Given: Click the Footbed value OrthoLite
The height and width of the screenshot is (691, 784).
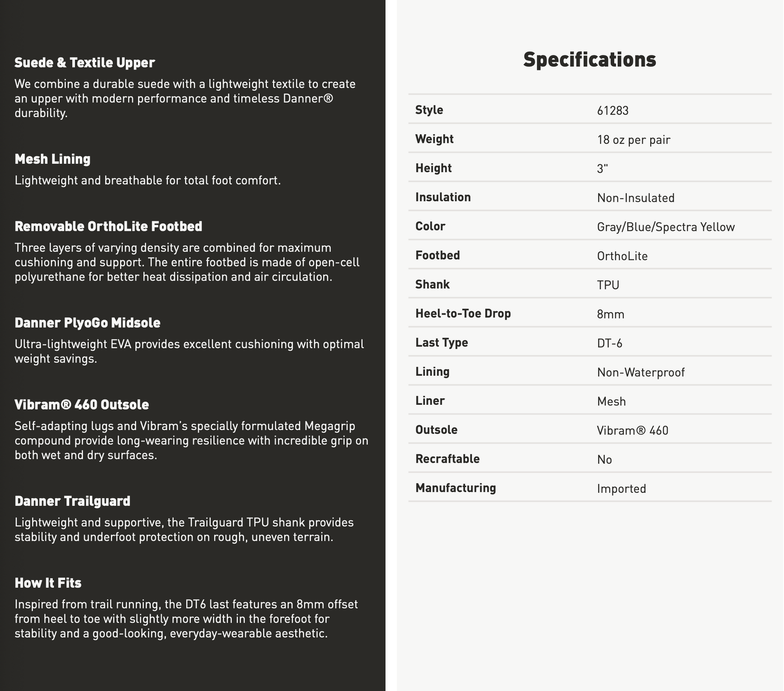Looking at the screenshot, I should pos(622,256).
